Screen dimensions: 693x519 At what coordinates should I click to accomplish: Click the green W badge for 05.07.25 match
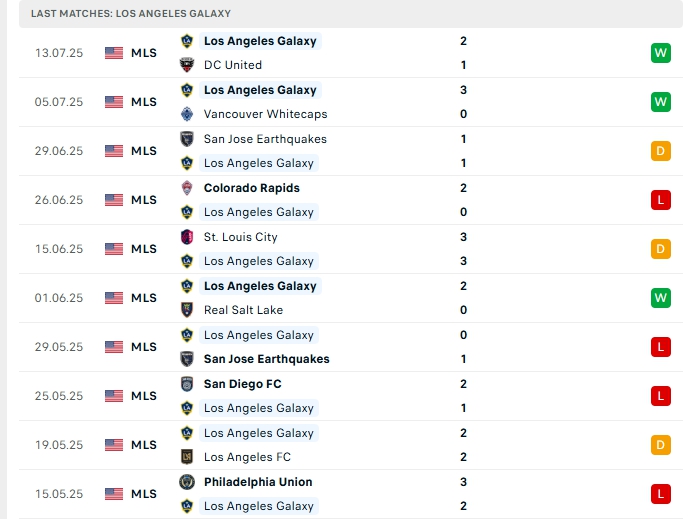coord(660,102)
